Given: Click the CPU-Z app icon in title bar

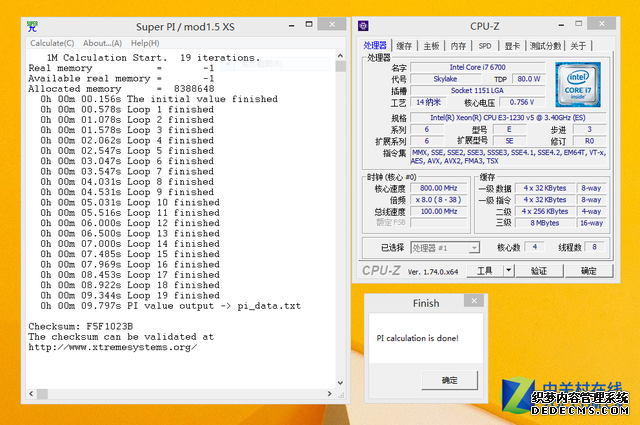Looking at the screenshot, I should [363, 26].
